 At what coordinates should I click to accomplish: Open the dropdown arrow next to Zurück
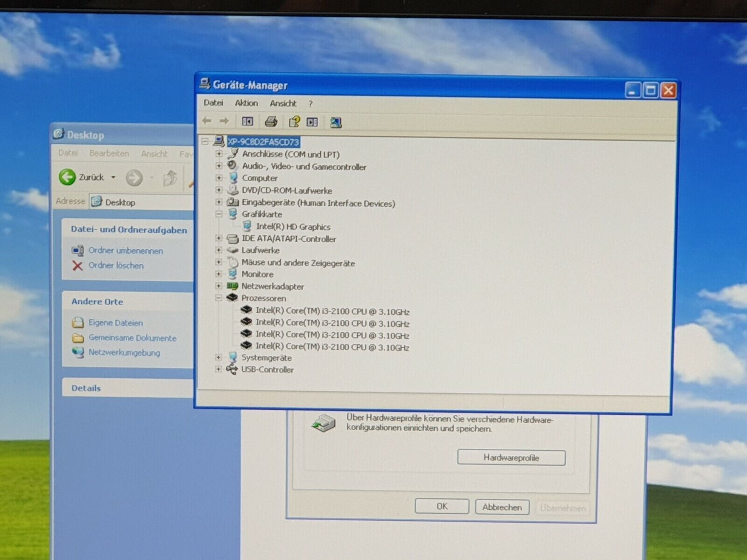pos(113,177)
